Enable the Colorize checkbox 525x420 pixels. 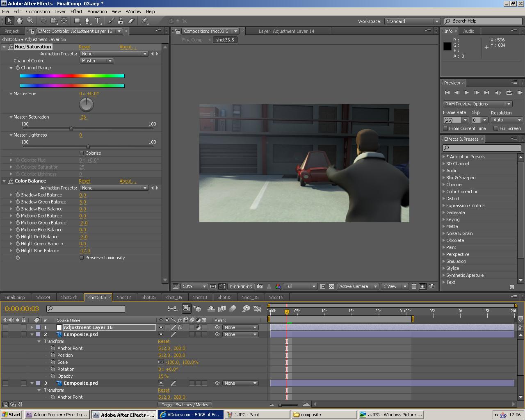(82, 153)
